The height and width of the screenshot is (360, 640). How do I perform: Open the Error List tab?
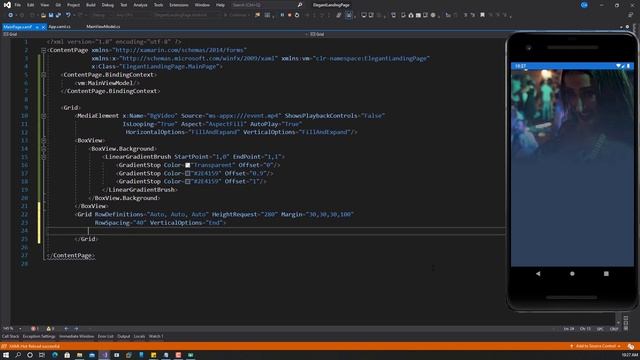105,336
